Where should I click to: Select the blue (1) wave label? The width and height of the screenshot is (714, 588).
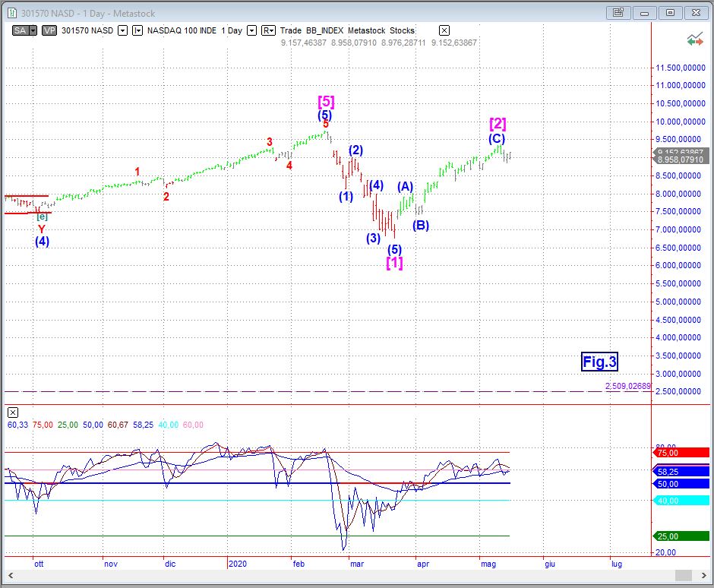pyautogui.click(x=346, y=196)
